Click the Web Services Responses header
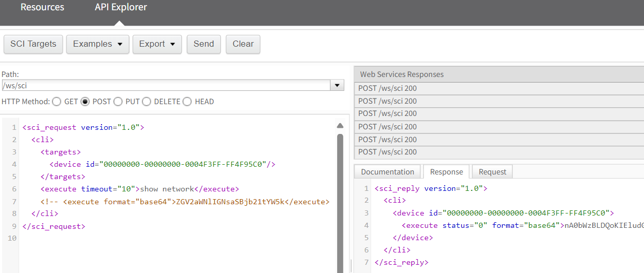Viewport: 644px width, 273px height. [499, 74]
